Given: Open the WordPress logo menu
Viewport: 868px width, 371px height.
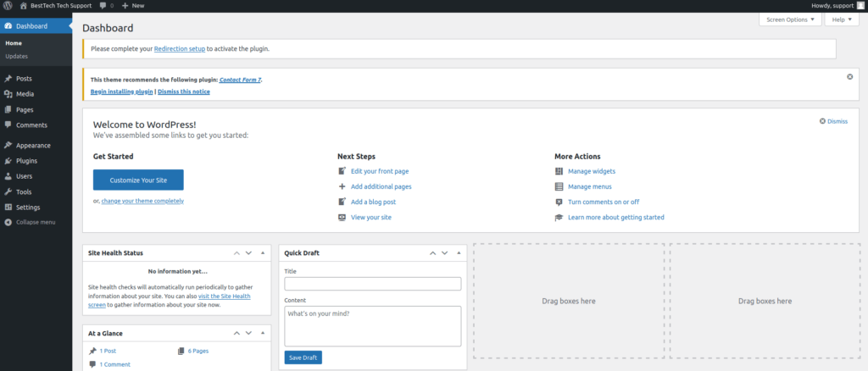Looking at the screenshot, I should (x=8, y=5).
